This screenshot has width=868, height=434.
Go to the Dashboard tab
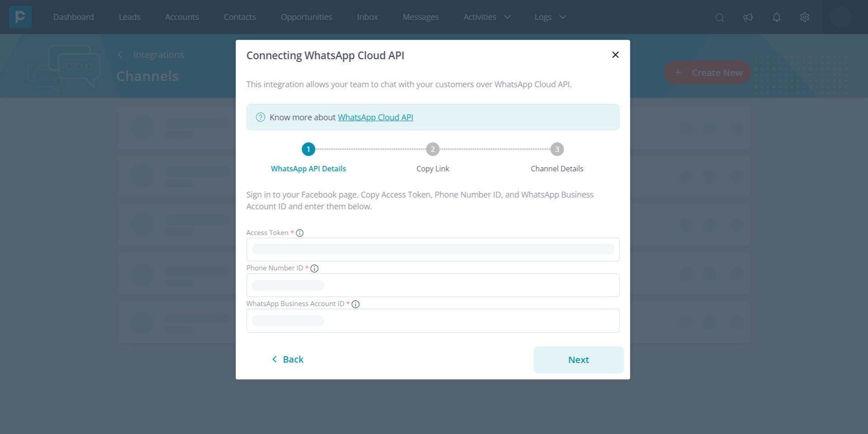pos(74,17)
